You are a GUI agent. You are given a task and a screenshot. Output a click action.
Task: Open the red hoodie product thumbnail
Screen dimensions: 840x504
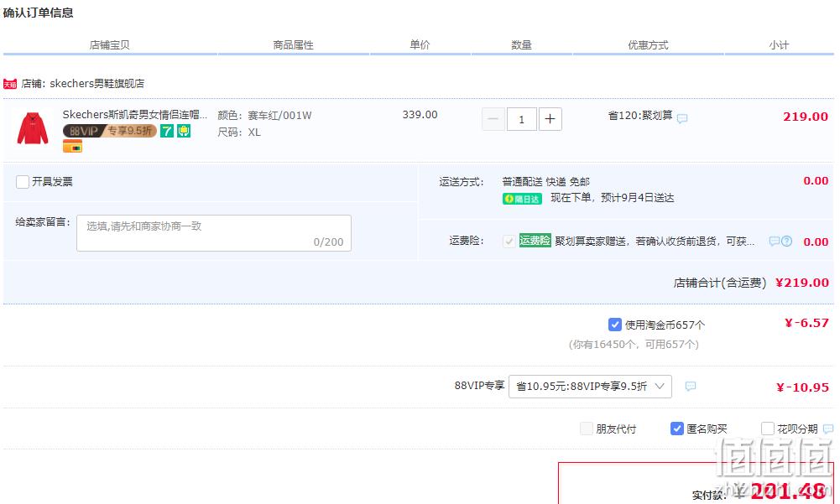[33, 128]
